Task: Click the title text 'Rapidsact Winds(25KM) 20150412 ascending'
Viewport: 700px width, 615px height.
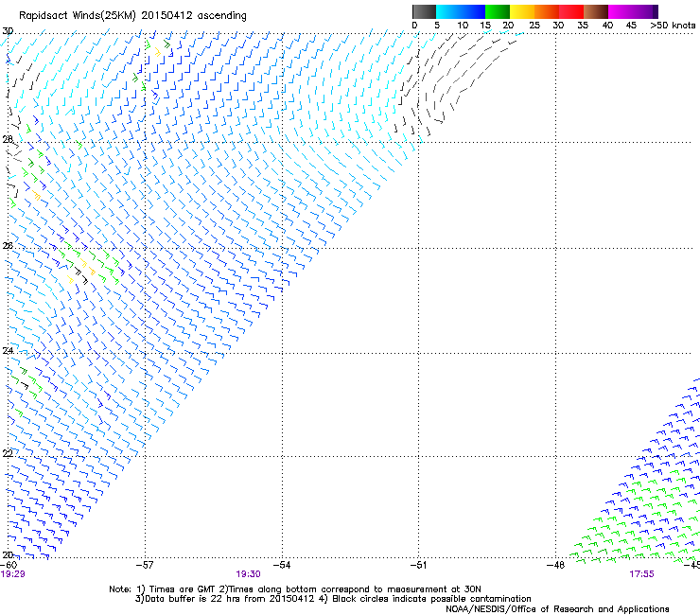Action: [x=132, y=16]
